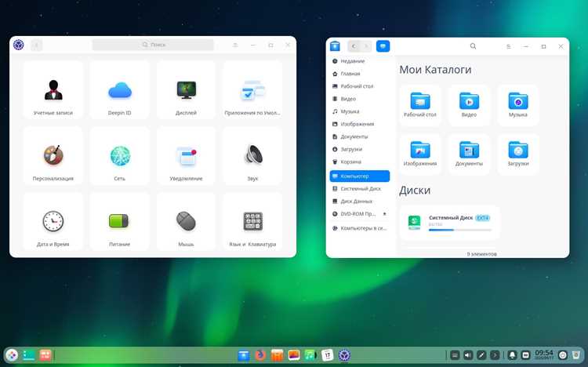Select Недавние in file manager sidebar
588x367 pixels.
(360, 61)
